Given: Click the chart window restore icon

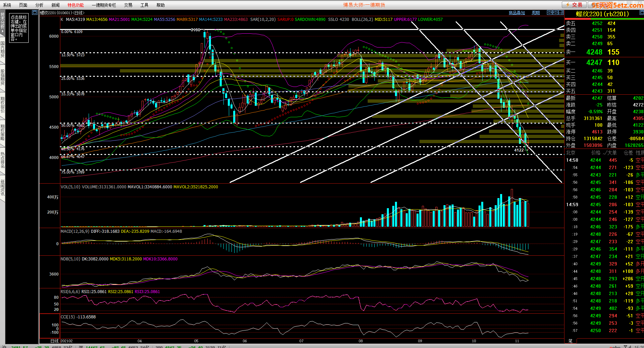Looking at the screenshot, I should pos(35,12).
